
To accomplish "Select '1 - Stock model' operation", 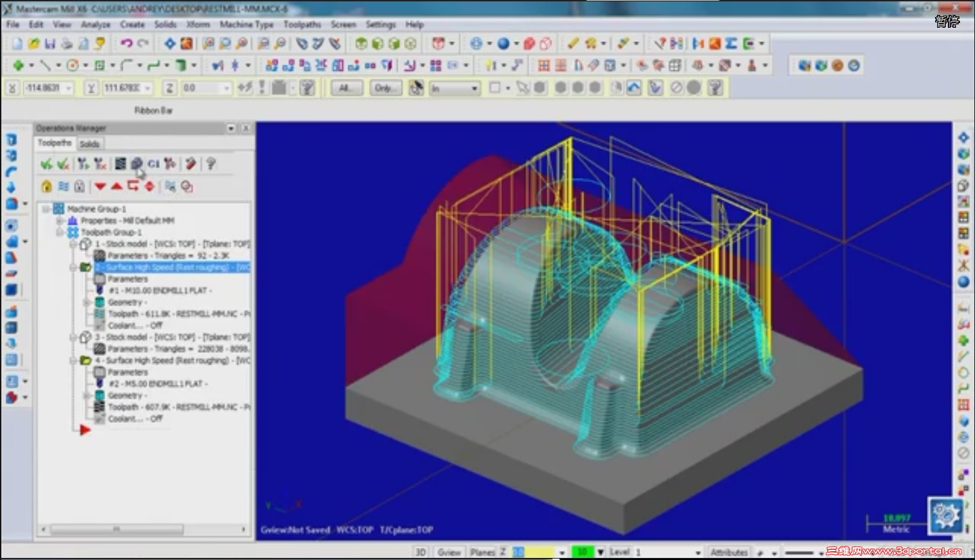I will 173,244.
